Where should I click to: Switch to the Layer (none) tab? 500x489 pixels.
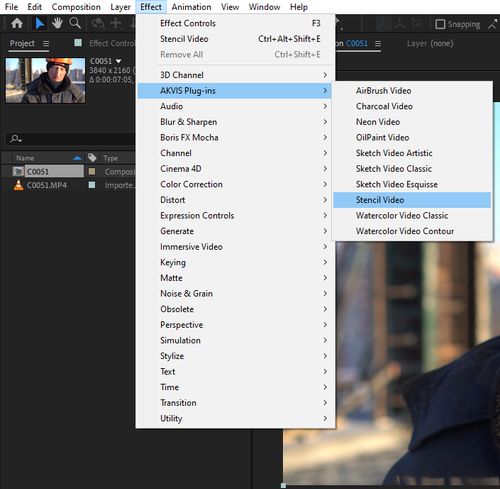click(430, 44)
